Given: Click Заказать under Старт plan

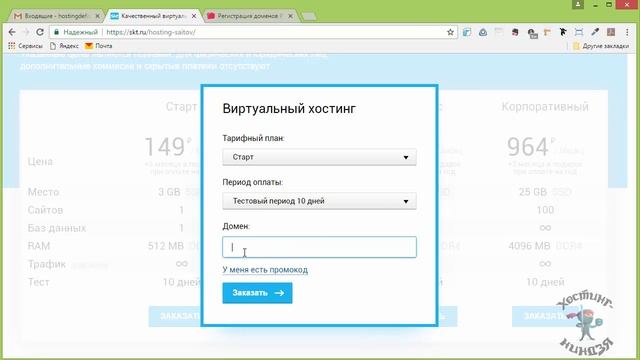Looking at the screenshot, I should pos(176,316).
